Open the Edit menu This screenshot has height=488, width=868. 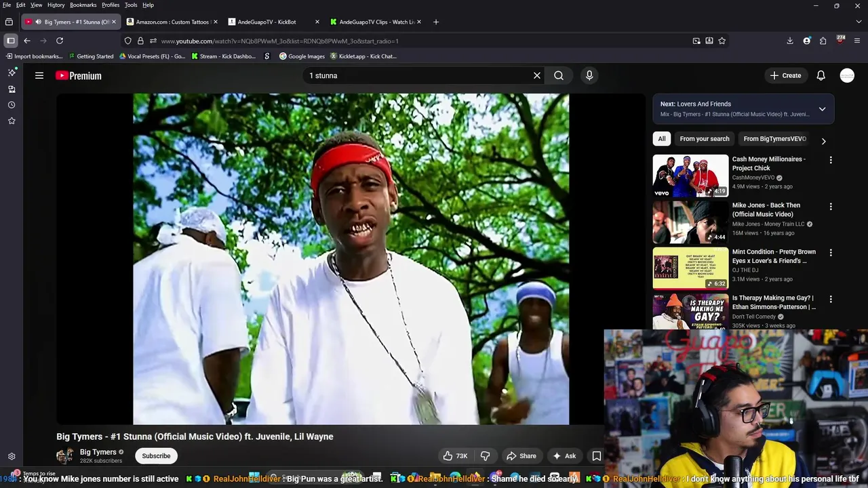point(21,5)
